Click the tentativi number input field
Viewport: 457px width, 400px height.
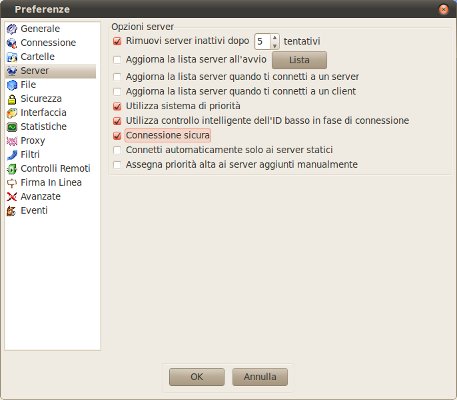(263, 42)
